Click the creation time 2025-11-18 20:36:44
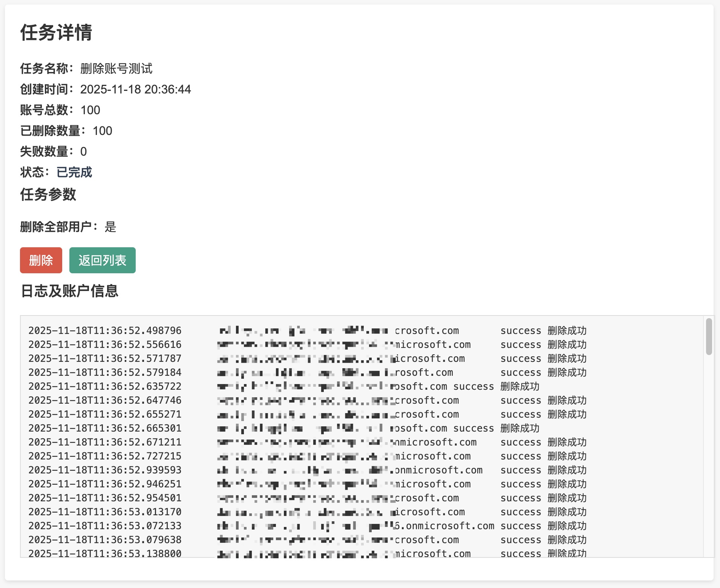Image resolution: width=720 pixels, height=588 pixels. [135, 89]
